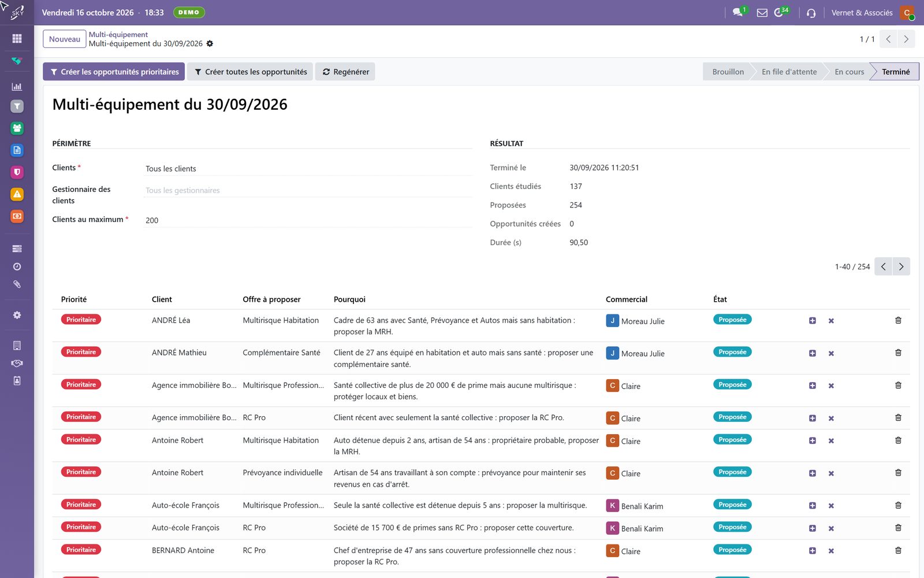Reject ANDRÉ Mathieu proposal with x icon

[x=831, y=353]
